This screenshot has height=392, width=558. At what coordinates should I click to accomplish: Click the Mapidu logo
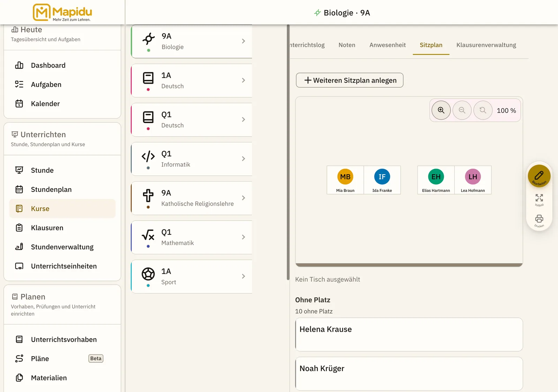point(62,13)
